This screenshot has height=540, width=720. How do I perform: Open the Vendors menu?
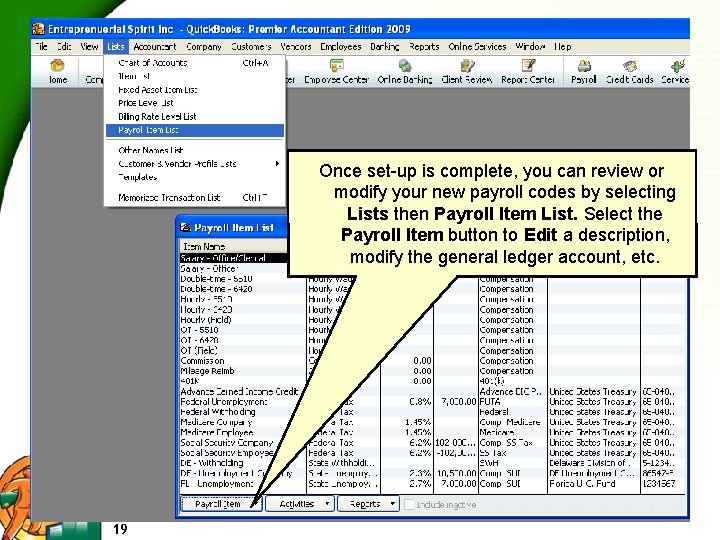(296, 46)
